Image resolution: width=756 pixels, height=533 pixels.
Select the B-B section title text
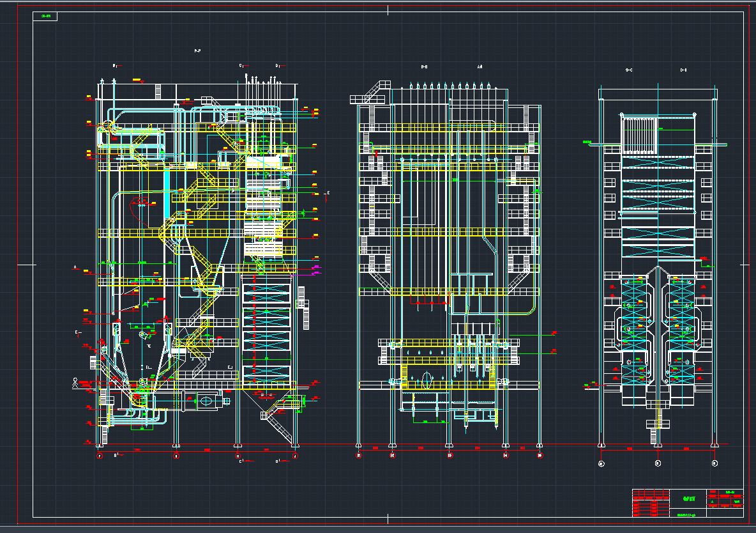coord(424,66)
